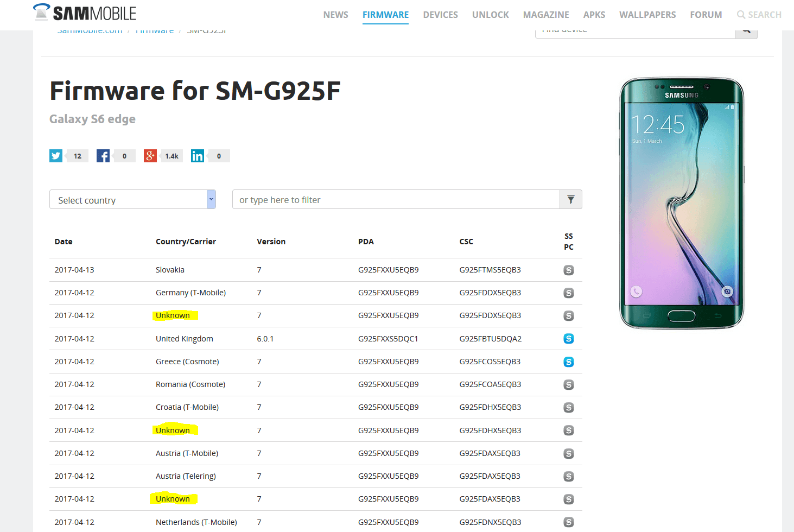Screen dimensions: 794x532
Task: Click gray Smart Switch icon for Slovakia row
Action: coord(569,270)
